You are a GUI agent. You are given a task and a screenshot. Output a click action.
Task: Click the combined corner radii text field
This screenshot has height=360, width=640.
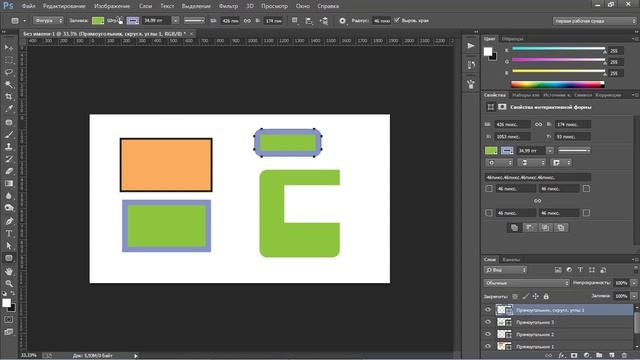(x=538, y=177)
